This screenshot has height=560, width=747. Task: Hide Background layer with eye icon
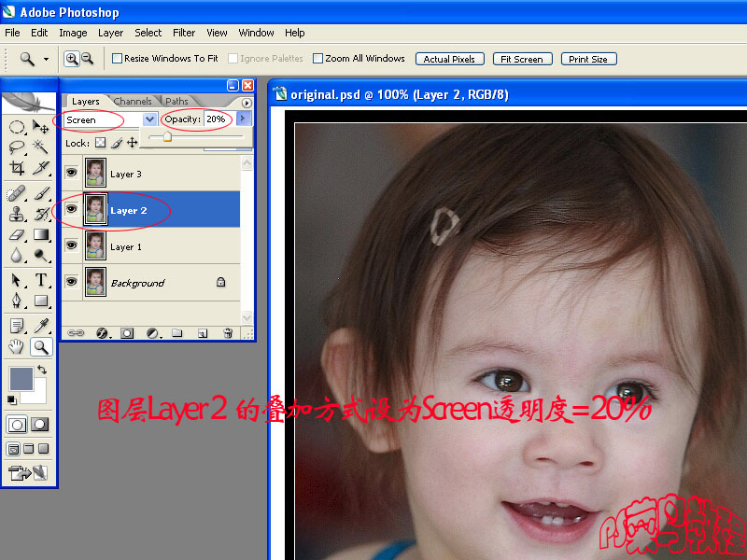pos(72,281)
